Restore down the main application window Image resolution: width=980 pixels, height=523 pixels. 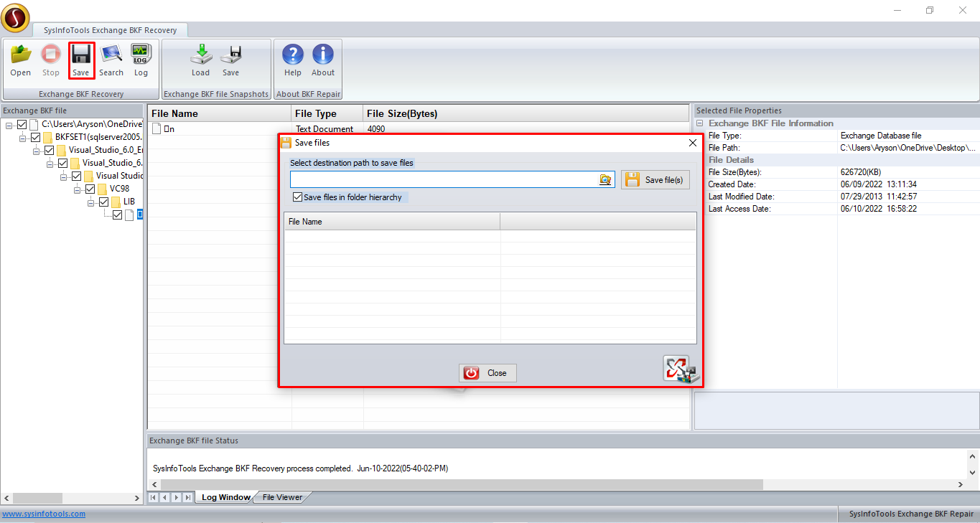(x=930, y=10)
